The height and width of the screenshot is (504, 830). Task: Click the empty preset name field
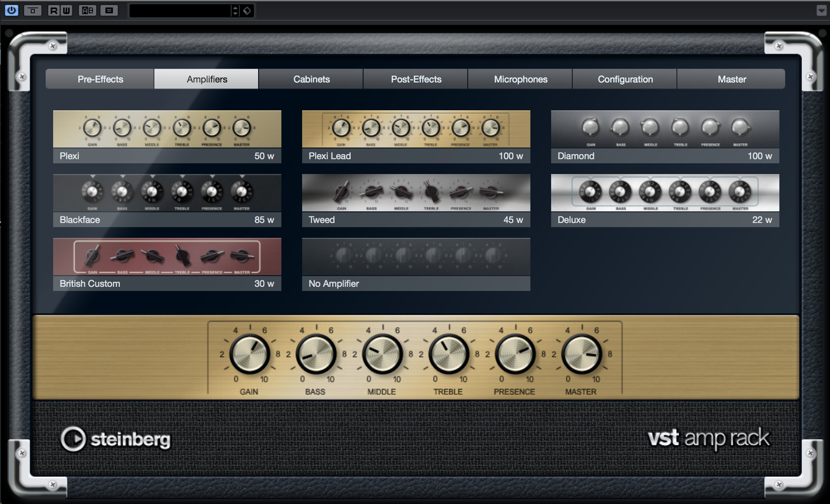pos(180,10)
